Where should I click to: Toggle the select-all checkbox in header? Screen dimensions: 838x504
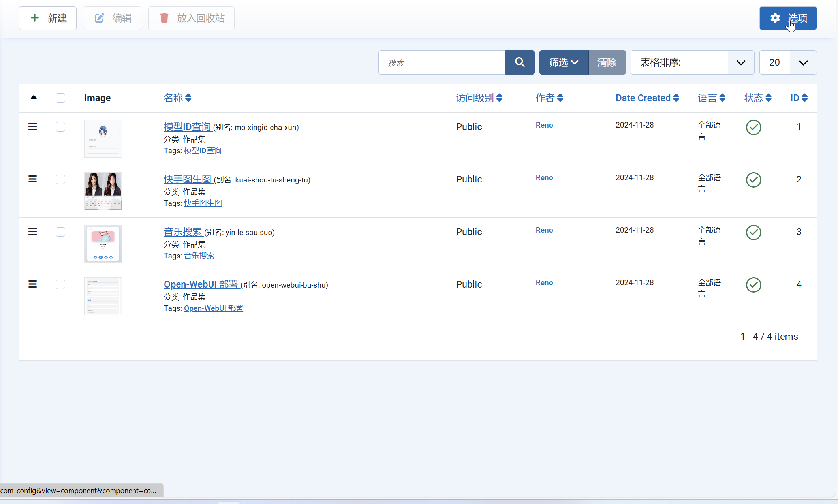[x=60, y=98]
